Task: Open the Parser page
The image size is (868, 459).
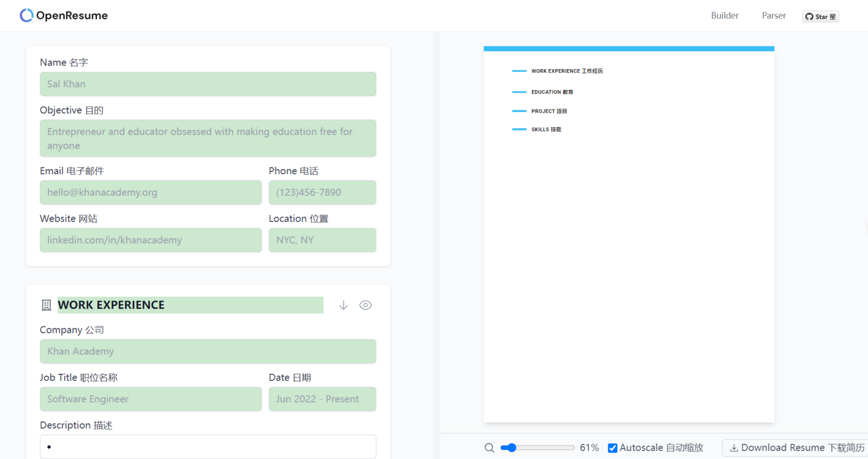Action: pos(774,15)
